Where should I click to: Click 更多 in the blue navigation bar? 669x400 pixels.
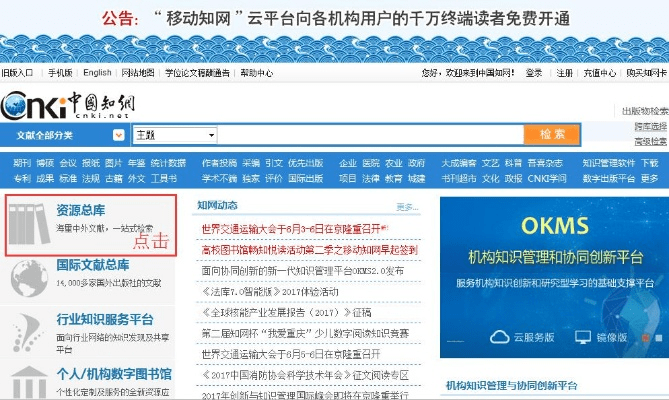[649, 178]
